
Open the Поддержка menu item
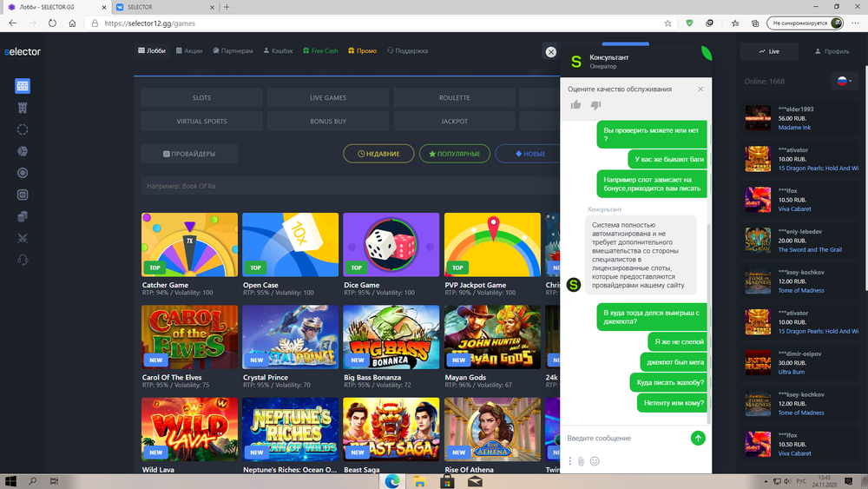click(407, 50)
